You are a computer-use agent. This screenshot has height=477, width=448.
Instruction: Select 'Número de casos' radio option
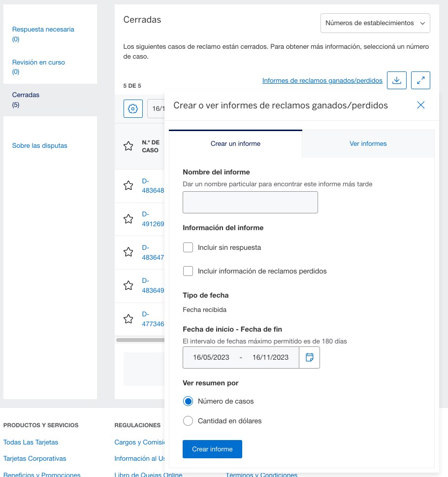pyautogui.click(x=188, y=401)
